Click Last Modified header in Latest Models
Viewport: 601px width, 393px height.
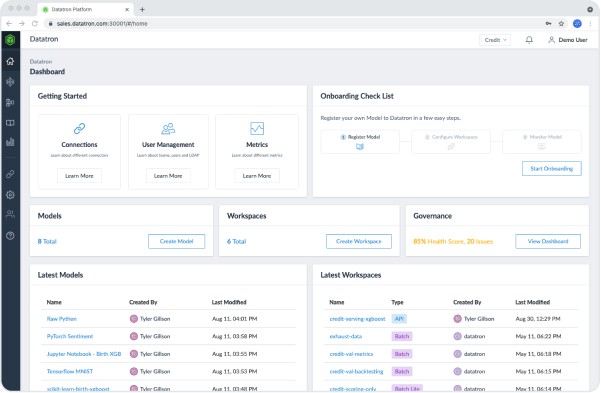click(229, 302)
